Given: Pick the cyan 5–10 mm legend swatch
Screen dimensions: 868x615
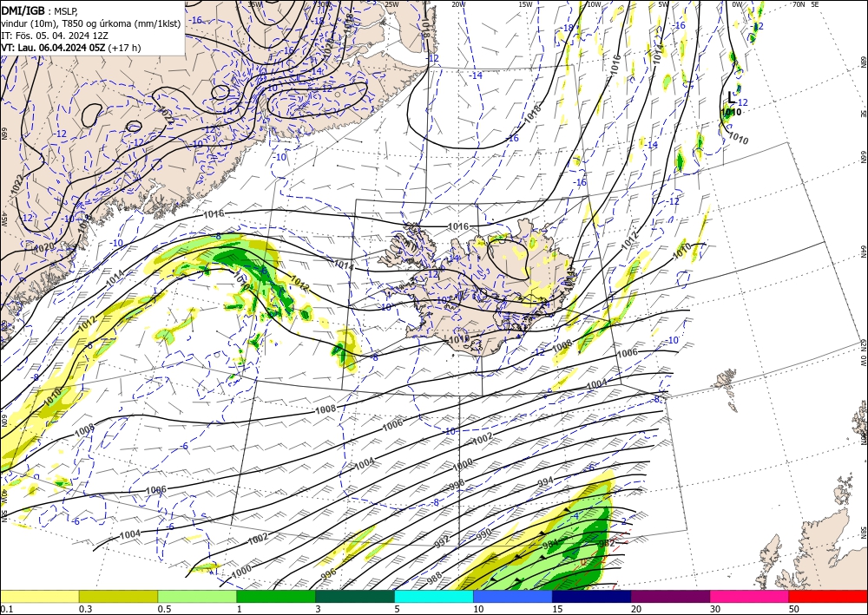Looking at the screenshot, I should [434, 596].
